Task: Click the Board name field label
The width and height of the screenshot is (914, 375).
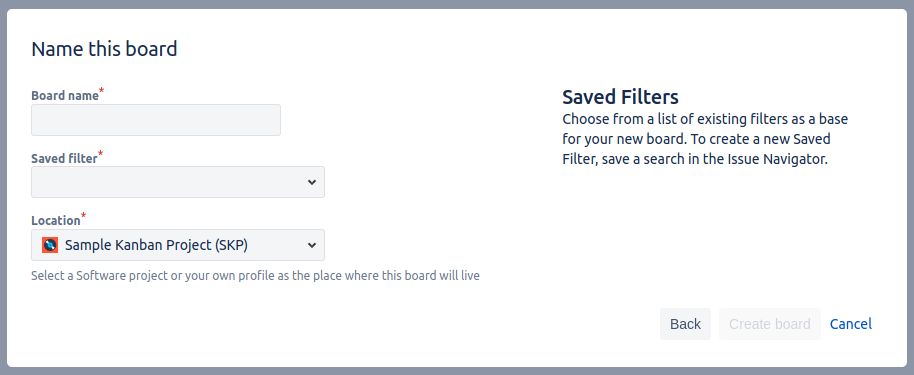Action: (65, 96)
